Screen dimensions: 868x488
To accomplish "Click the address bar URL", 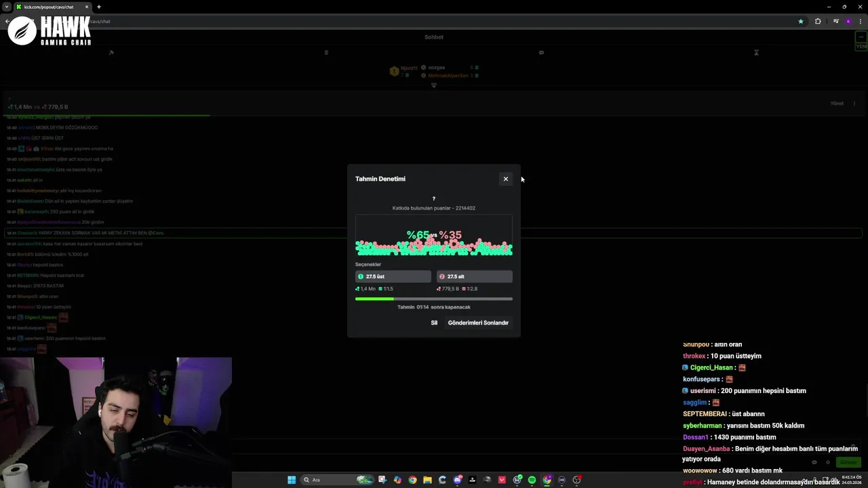I will pos(100,21).
